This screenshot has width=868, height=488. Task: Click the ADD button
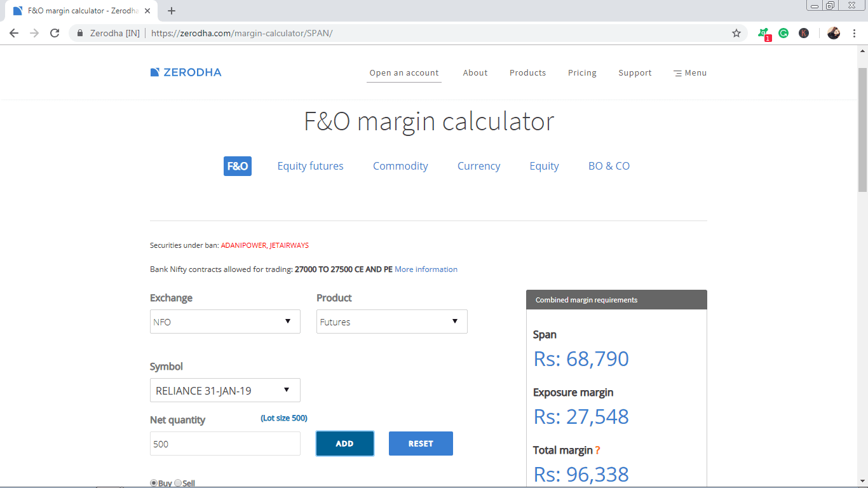(344, 443)
